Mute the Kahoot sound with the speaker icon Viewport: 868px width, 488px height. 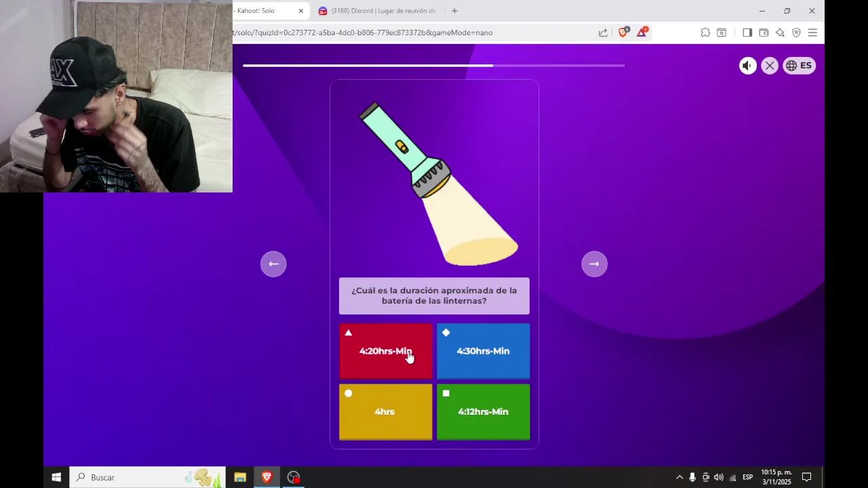pyautogui.click(x=747, y=66)
